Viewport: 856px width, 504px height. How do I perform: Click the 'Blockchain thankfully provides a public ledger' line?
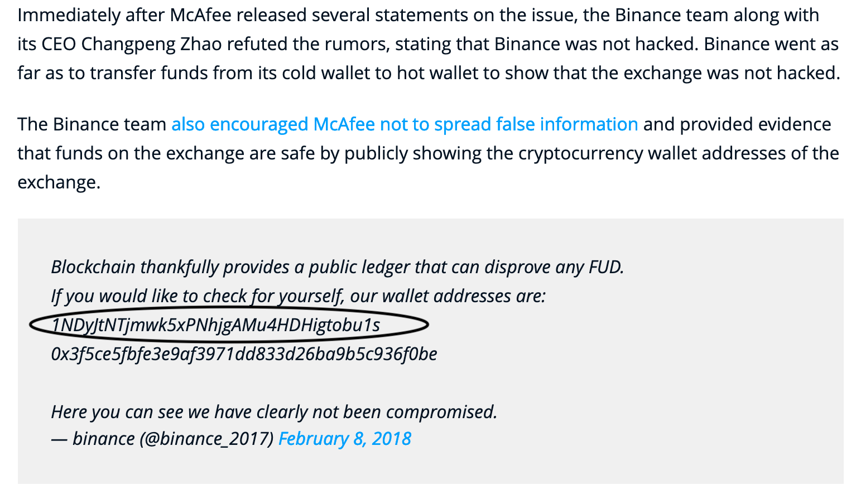pyautogui.click(x=337, y=267)
